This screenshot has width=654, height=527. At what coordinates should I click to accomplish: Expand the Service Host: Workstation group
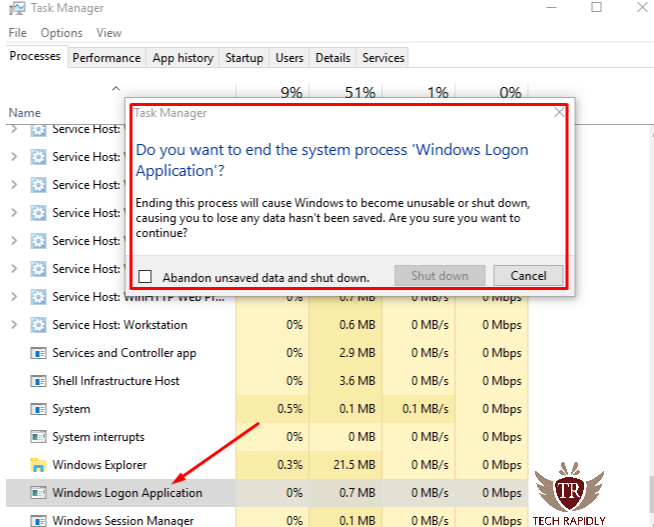14,324
